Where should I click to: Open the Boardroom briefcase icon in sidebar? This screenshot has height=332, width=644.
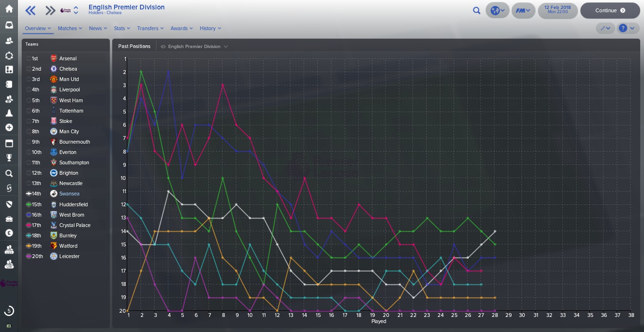tap(9, 219)
